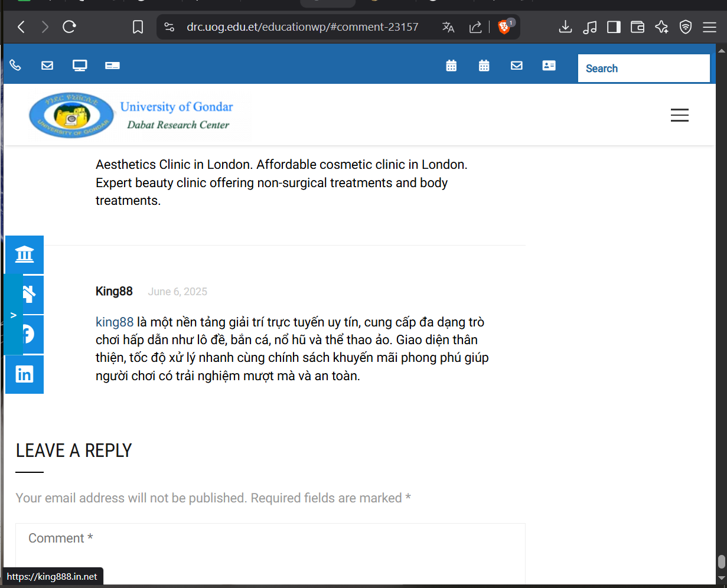
Task: Click the right envelope icon near Search
Action: pos(517,66)
